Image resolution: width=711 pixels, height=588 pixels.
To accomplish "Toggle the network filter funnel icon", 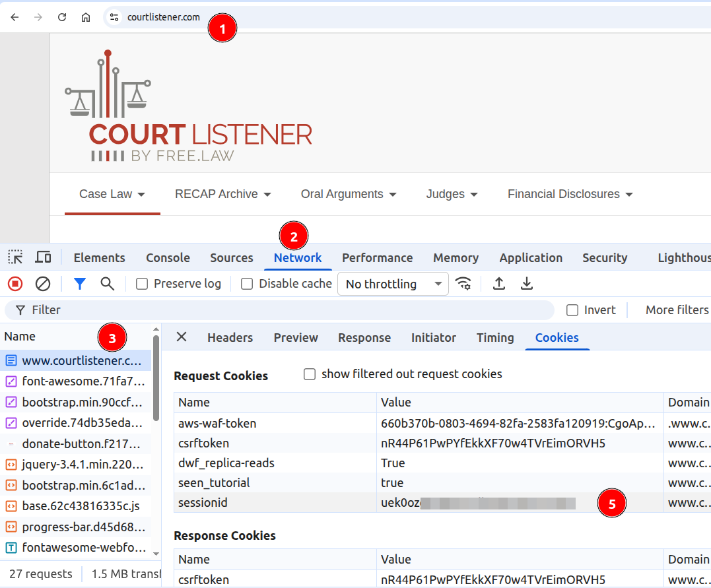I will 79,284.
